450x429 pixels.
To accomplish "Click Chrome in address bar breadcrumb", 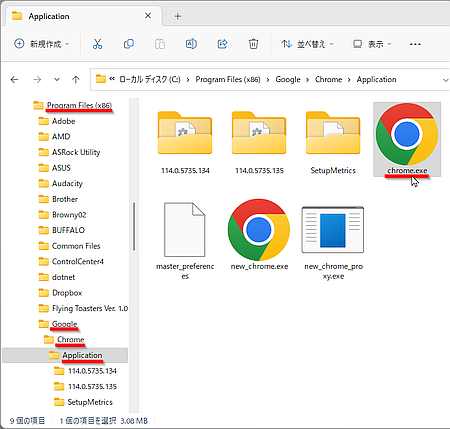I will 329,79.
